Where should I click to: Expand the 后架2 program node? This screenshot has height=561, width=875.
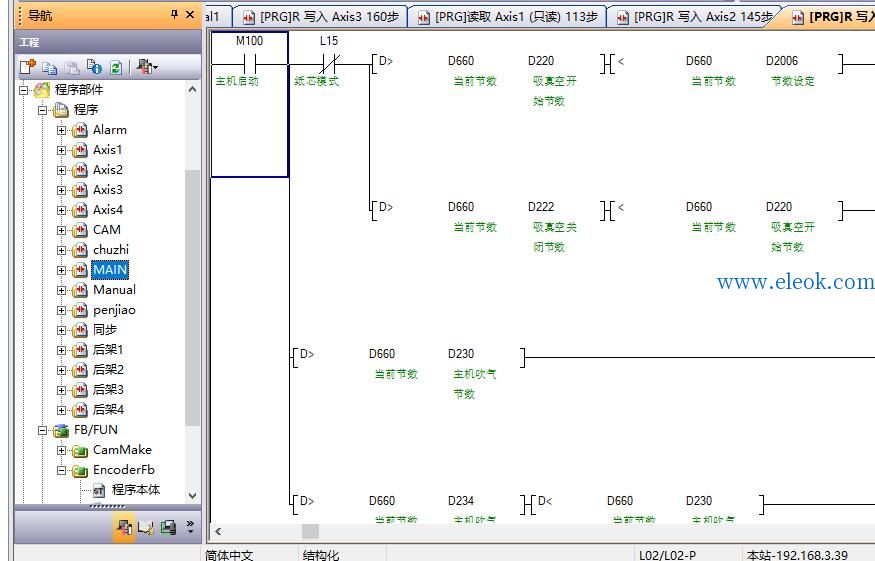[61, 370]
